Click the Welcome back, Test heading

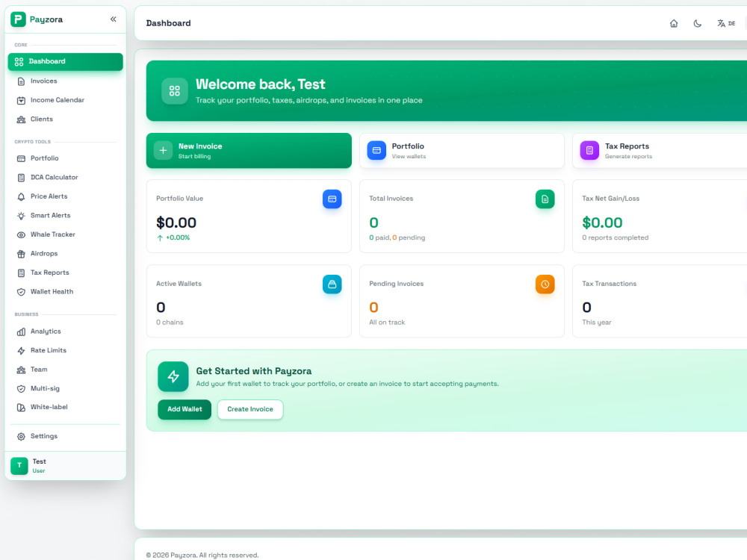260,84
